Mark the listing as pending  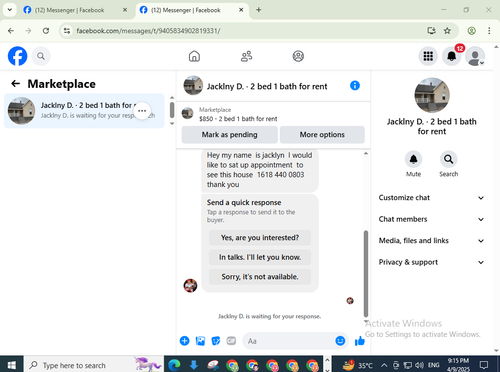point(229,135)
